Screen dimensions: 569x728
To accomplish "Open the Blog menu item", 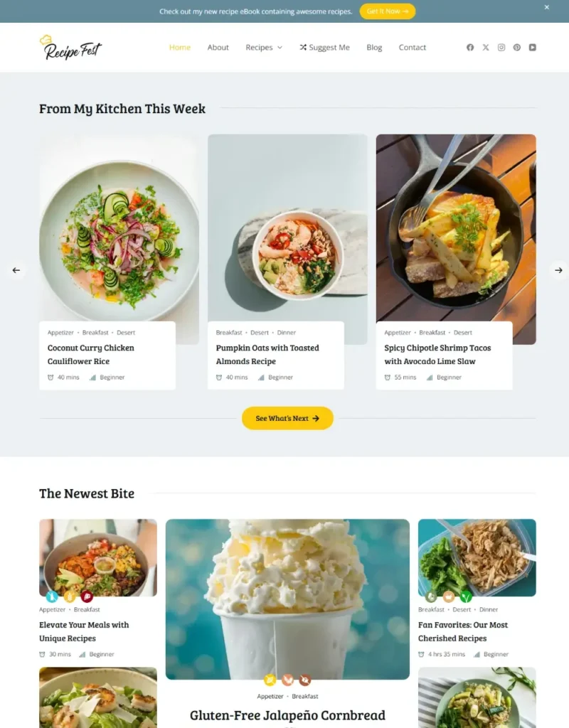I will pyautogui.click(x=374, y=48).
